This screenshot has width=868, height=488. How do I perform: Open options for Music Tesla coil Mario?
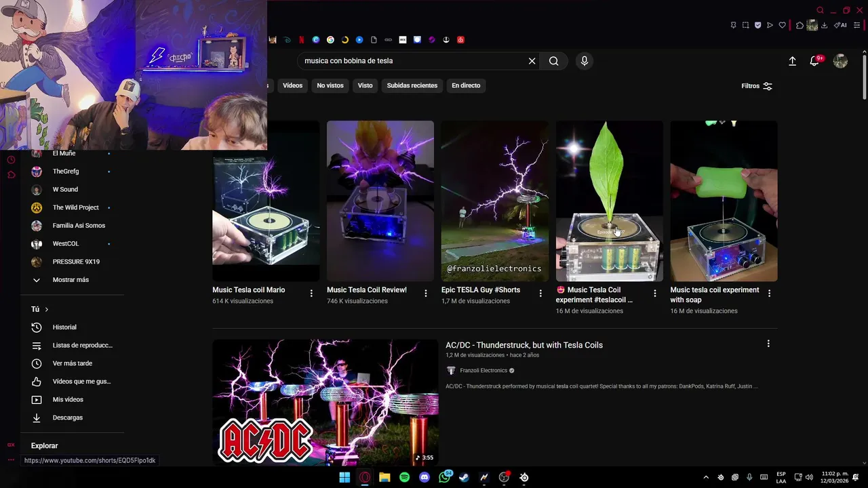click(311, 293)
